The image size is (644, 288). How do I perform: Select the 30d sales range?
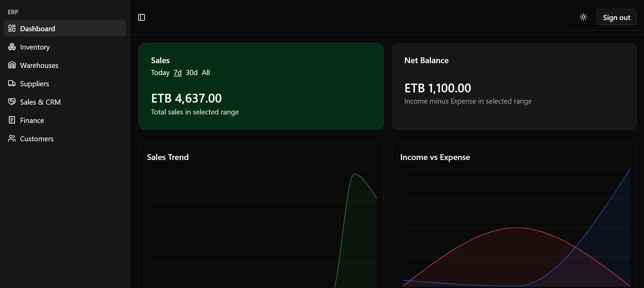[x=192, y=73]
